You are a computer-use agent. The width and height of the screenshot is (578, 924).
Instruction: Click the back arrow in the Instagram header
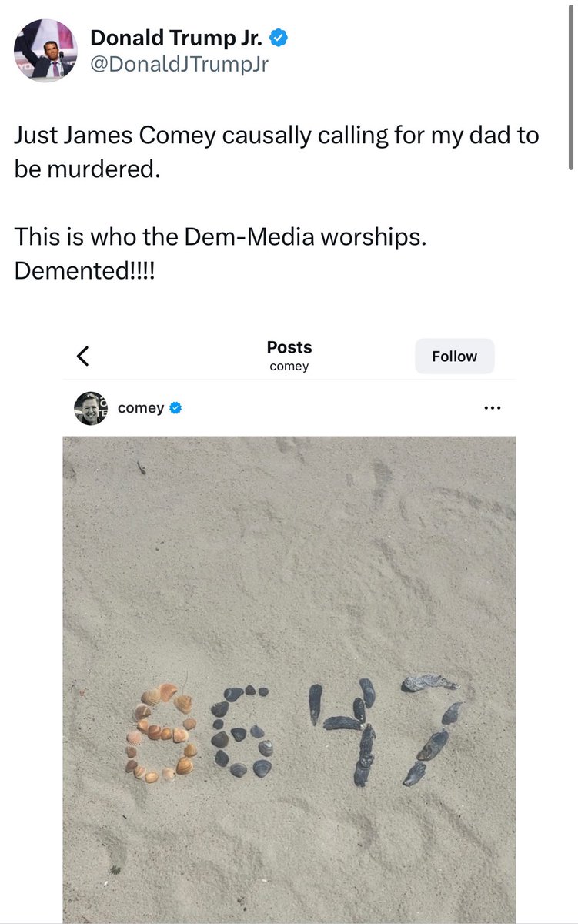click(82, 356)
